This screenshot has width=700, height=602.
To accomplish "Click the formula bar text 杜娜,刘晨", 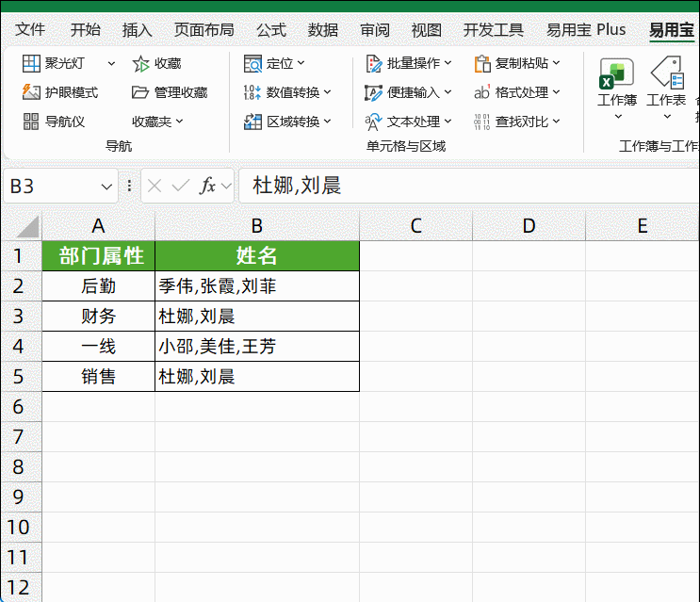I will tap(297, 186).
